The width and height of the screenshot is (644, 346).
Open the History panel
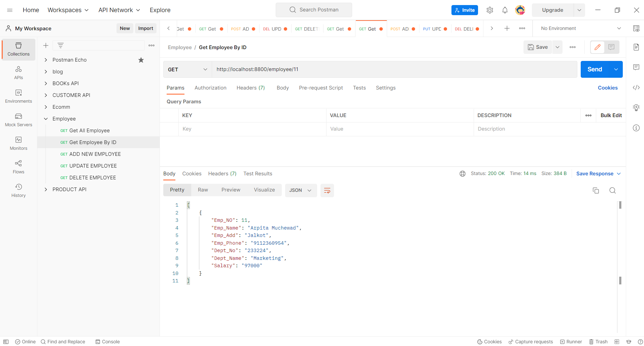[x=19, y=190]
